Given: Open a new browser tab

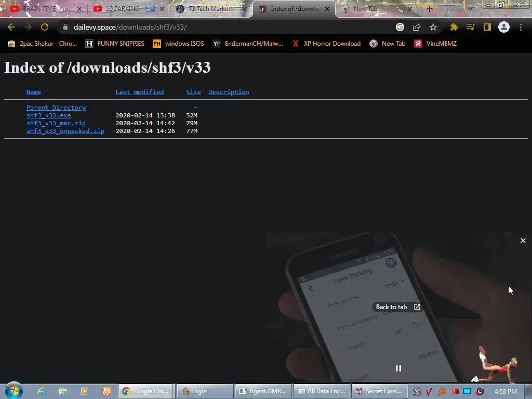Looking at the screenshot, I should [x=430, y=9].
